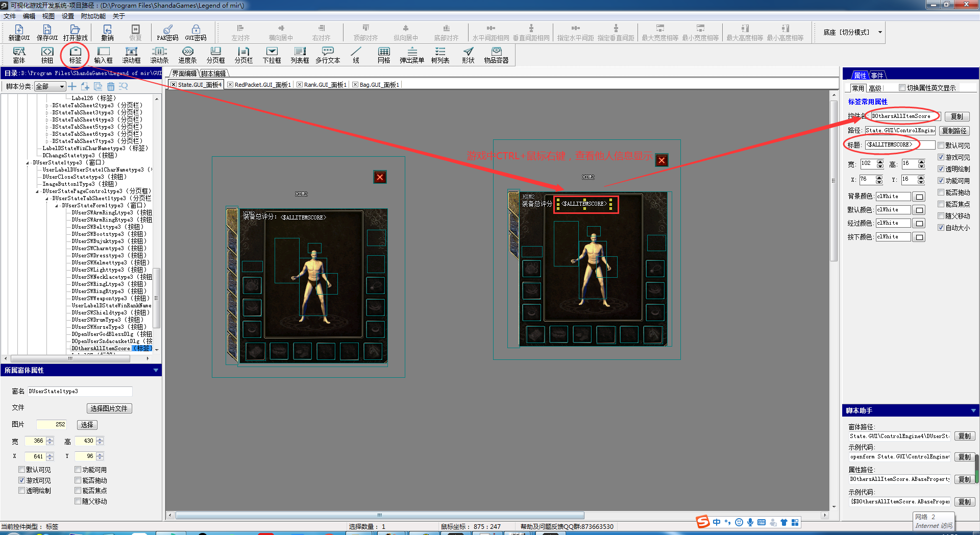Click the 选择图片文件 button

[x=109, y=408]
